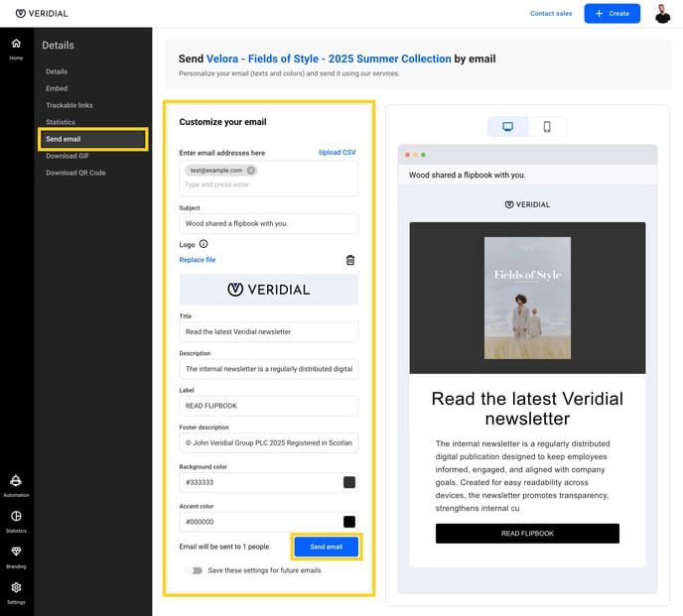The height and width of the screenshot is (616, 683).
Task: Click into the Description field
Action: pos(268,369)
